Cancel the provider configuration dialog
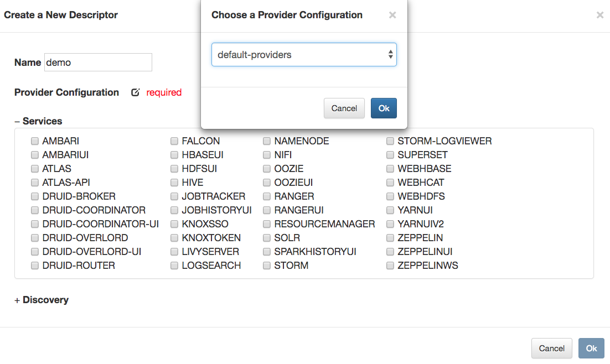 (x=344, y=108)
